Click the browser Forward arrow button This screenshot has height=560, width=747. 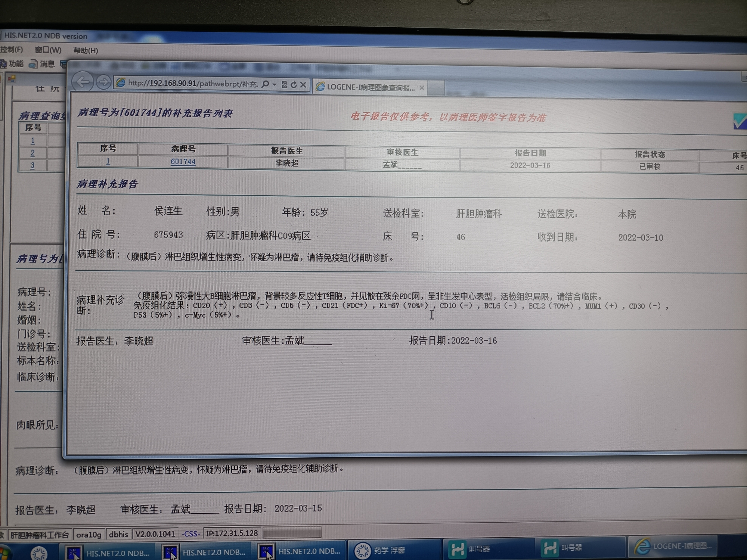point(103,82)
